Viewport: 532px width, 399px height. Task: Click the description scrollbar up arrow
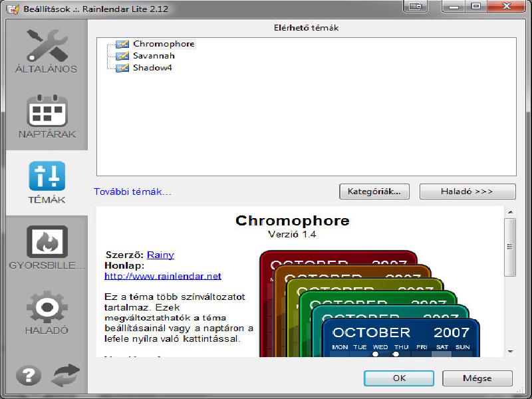point(510,212)
